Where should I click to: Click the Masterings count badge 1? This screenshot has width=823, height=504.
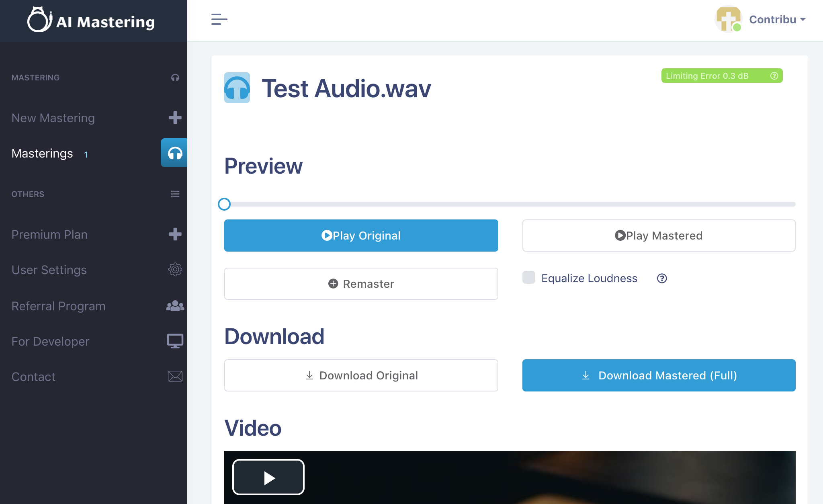coord(86,154)
